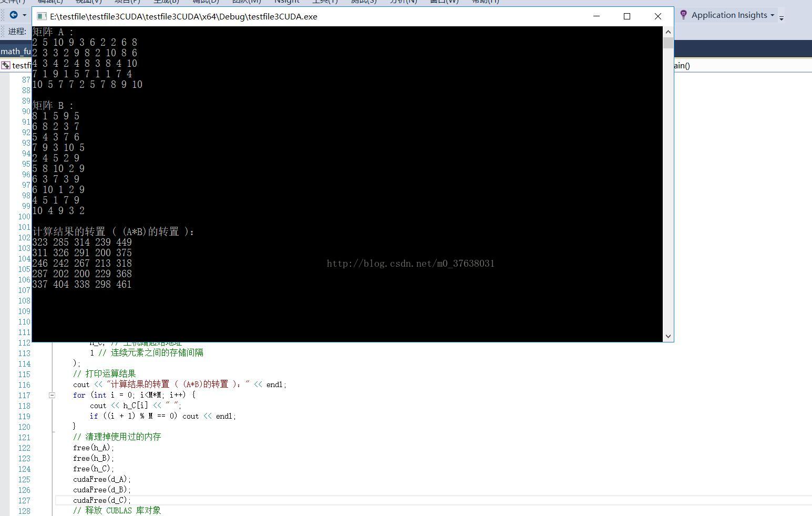Minimize the testfile3CUDA.exe console window
Viewport: 812px width, 516px height.
point(597,16)
